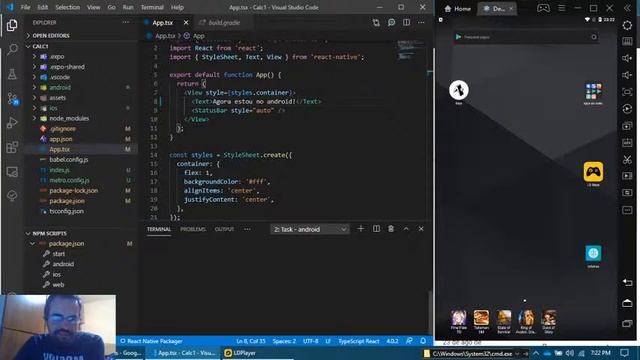Screen dimensions: 640x360
Task: Expand the assets folder
Action: [58, 98]
